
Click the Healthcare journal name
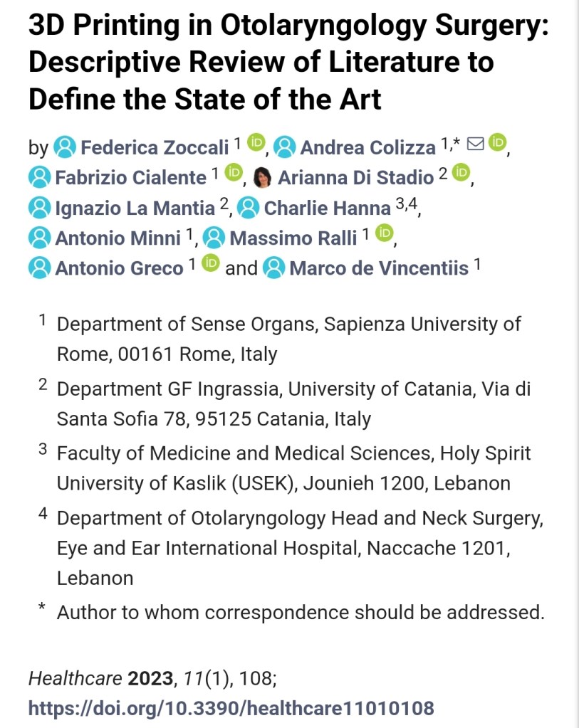tap(75, 677)
